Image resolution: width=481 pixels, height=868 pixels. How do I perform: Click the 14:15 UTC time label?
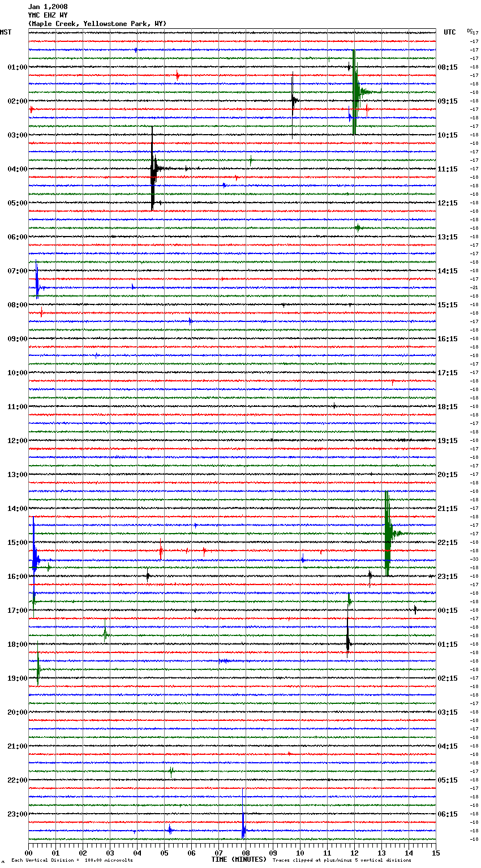[x=448, y=271]
